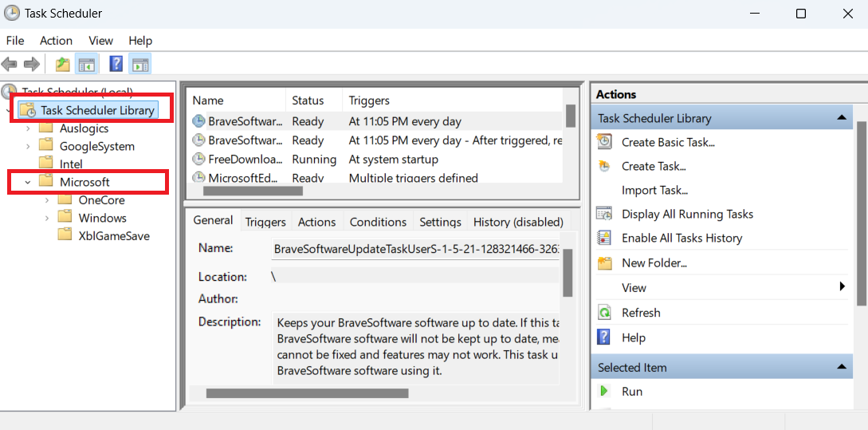This screenshot has height=430, width=868.
Task: Click the Task Scheduler Library folder icon
Action: click(x=28, y=110)
